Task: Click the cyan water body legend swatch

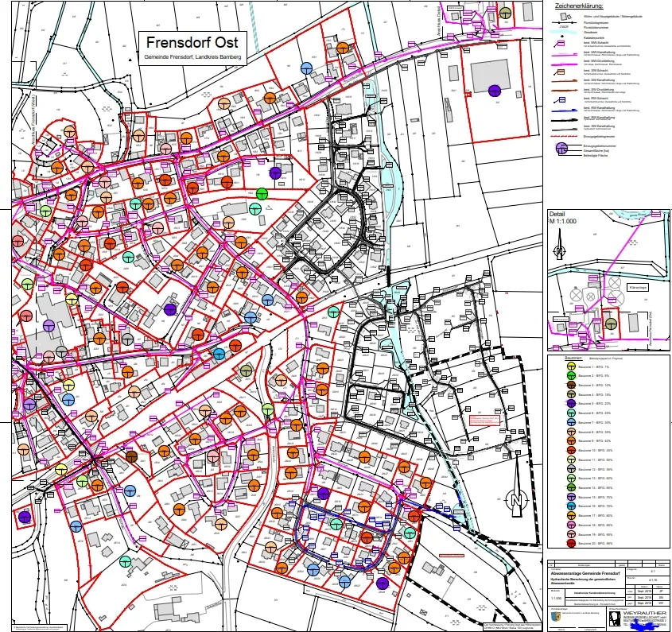Action: tap(564, 32)
